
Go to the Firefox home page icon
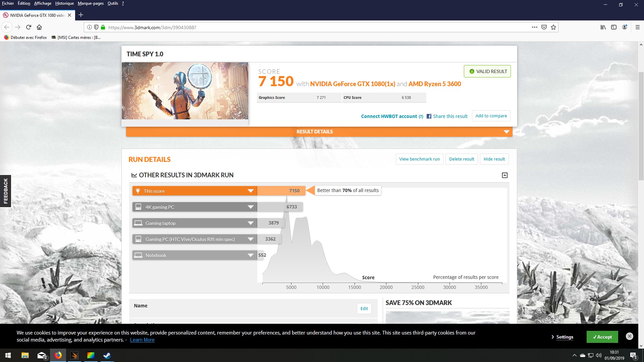click(x=39, y=27)
